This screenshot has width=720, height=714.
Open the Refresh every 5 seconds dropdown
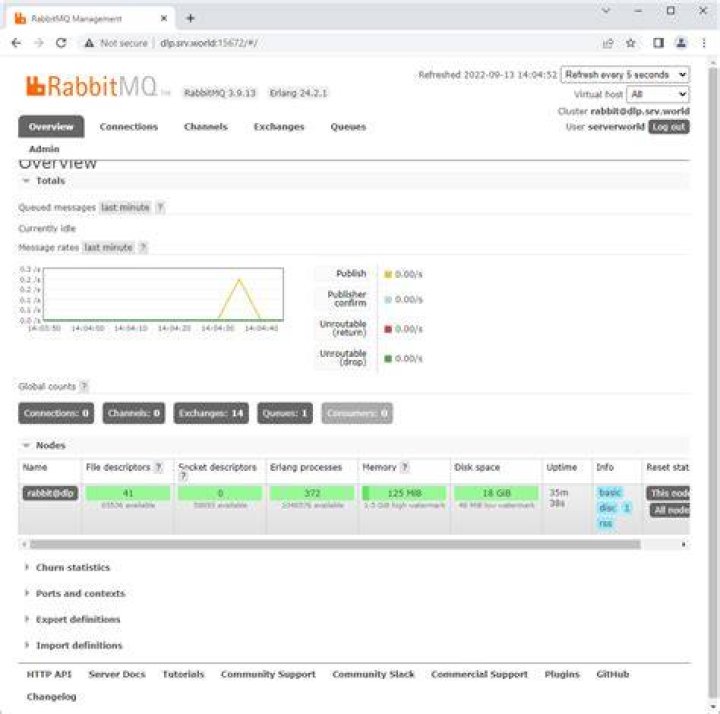[x=625, y=74]
